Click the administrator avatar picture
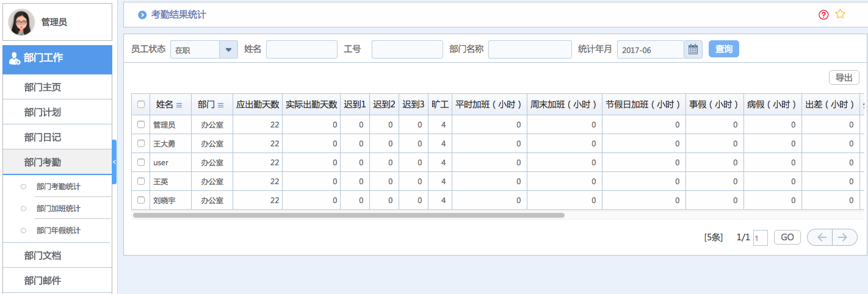The width and height of the screenshot is (868, 294). pyautogui.click(x=21, y=22)
